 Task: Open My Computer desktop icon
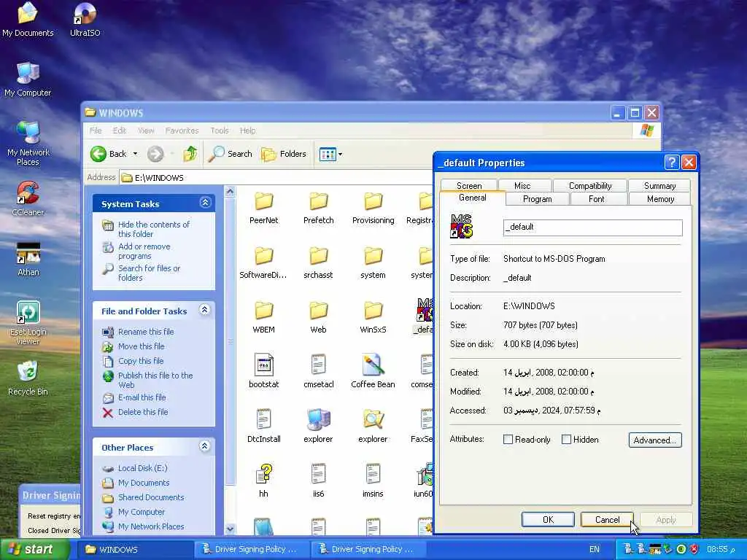(28, 79)
